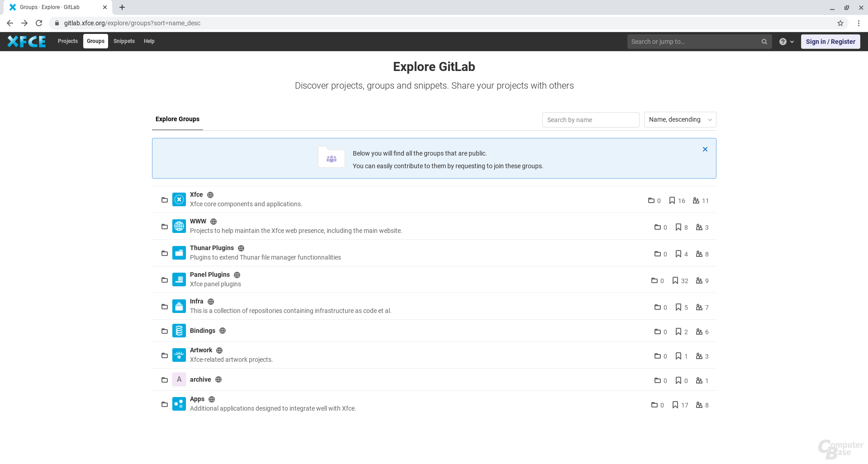Open the Apps group link

(x=197, y=399)
